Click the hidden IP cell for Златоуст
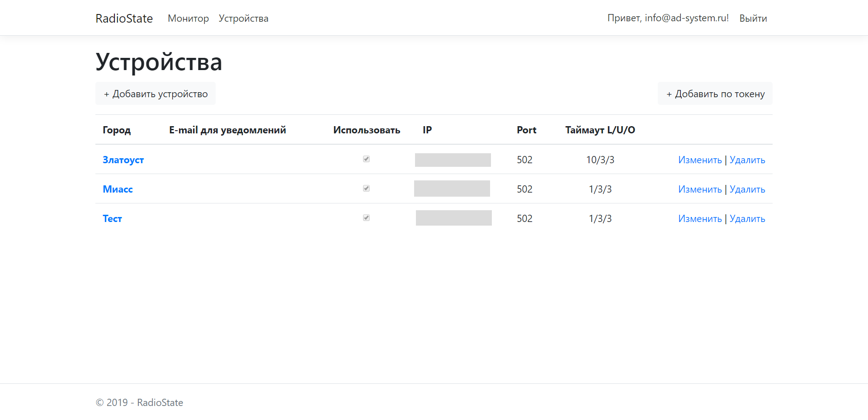868x420 pixels. pyautogui.click(x=453, y=160)
